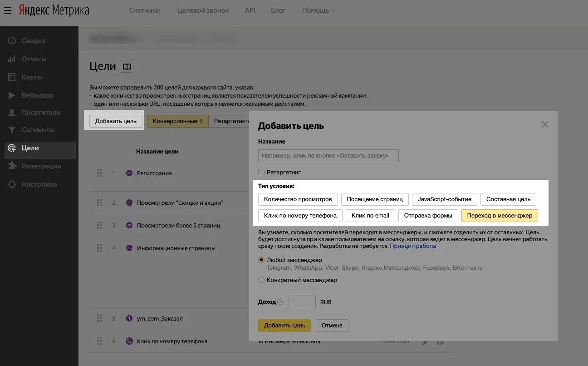588x366 pixels.
Task: Click the Настройка gear icon
Action: point(12,184)
